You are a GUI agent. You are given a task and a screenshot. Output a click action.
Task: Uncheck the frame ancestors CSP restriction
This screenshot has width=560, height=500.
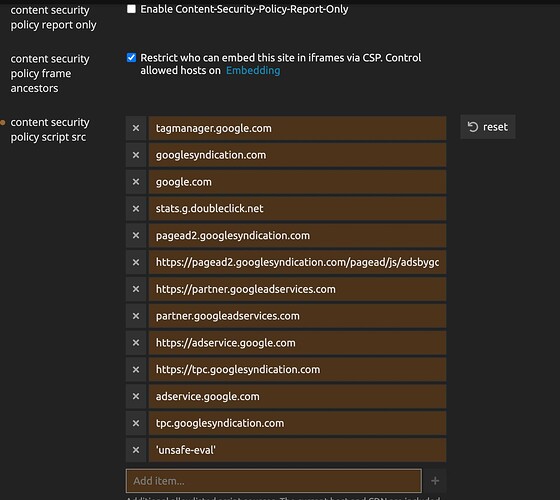coord(131,58)
